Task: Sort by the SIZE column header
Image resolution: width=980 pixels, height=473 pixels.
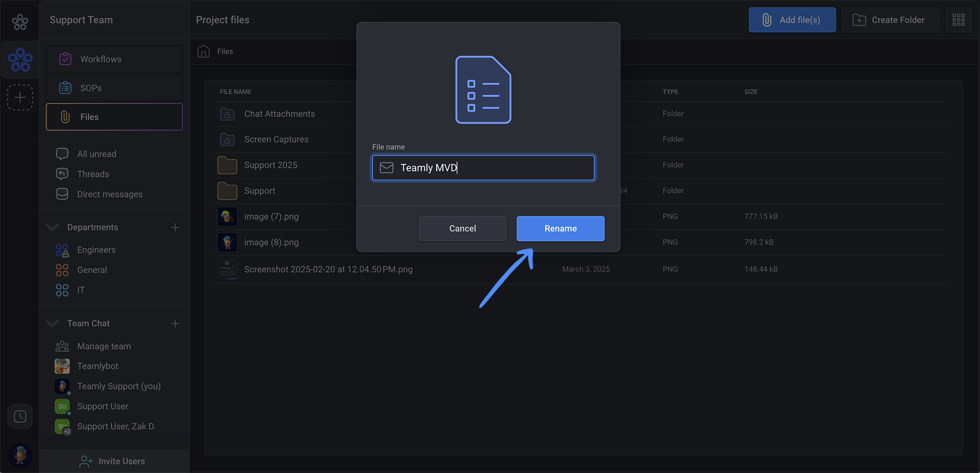Action: pyautogui.click(x=751, y=92)
